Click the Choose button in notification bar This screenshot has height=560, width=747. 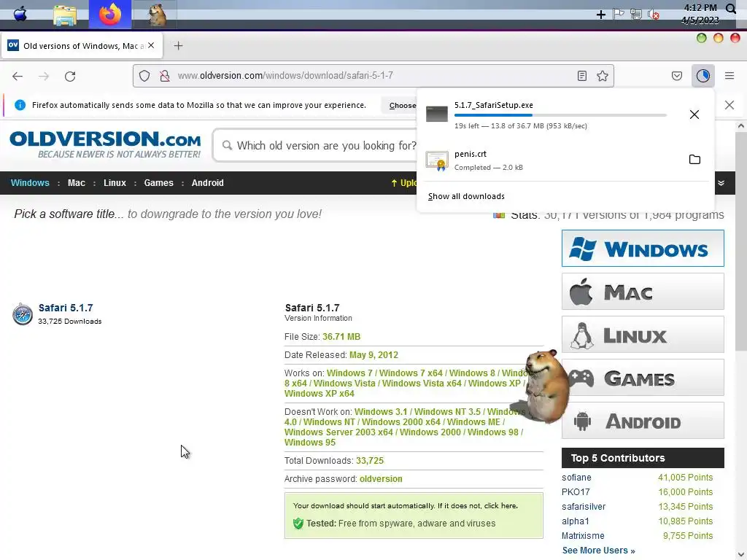click(399, 105)
